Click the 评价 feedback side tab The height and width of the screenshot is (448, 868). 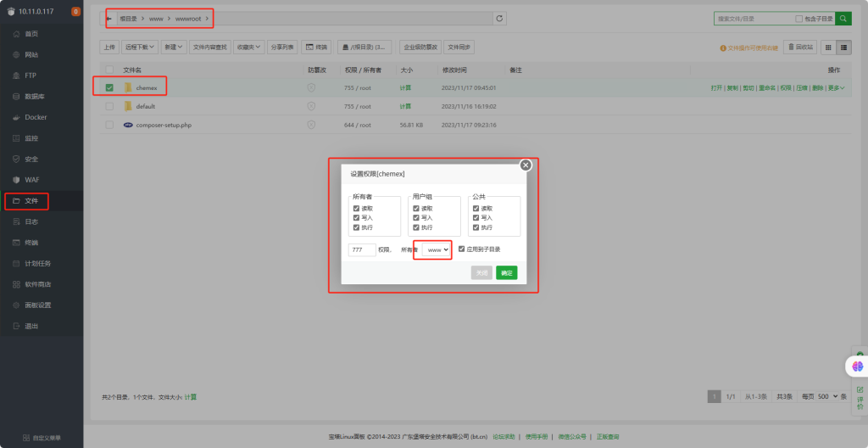(860, 398)
